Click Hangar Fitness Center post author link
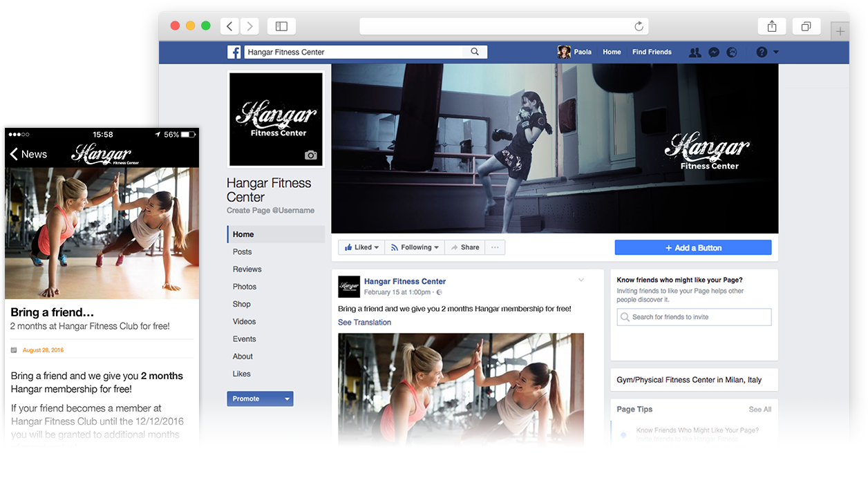Viewport: 868px width, 498px height. coord(405,281)
